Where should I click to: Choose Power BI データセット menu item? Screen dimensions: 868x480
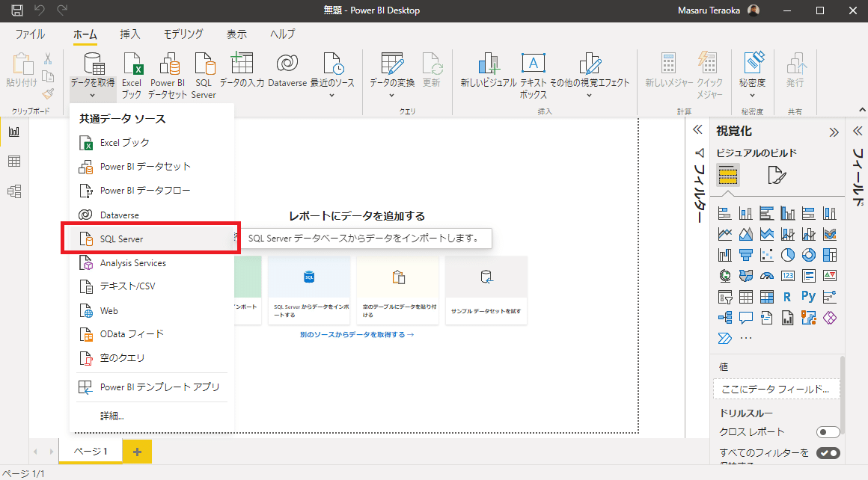(152, 167)
